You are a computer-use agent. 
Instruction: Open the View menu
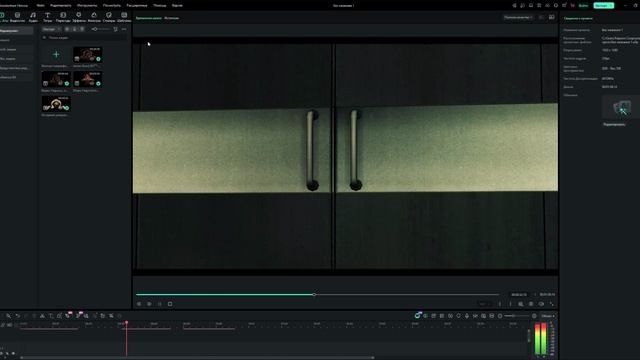111,6
